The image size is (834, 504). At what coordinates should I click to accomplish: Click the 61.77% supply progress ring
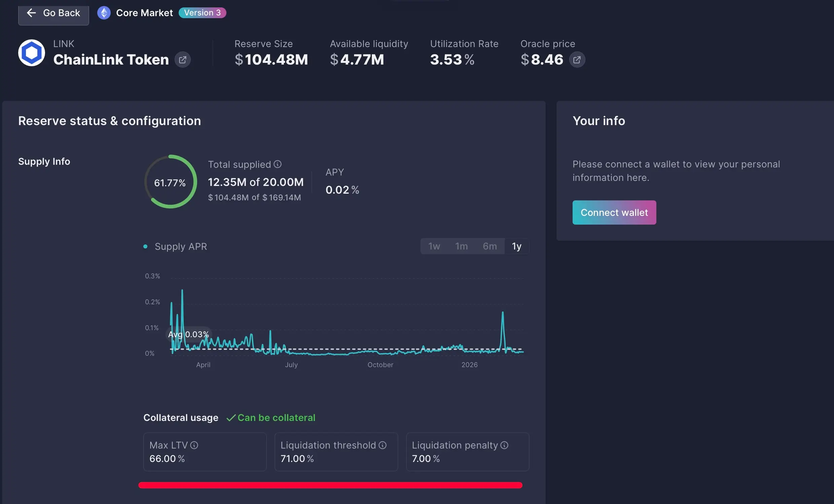[170, 182]
